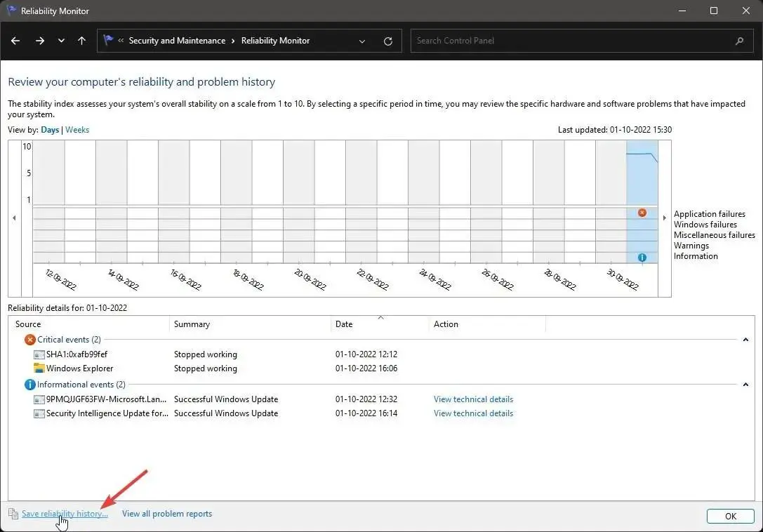The height and width of the screenshot is (532, 763).
Task: Click the SHA1 entry application icon
Action: [39, 355]
